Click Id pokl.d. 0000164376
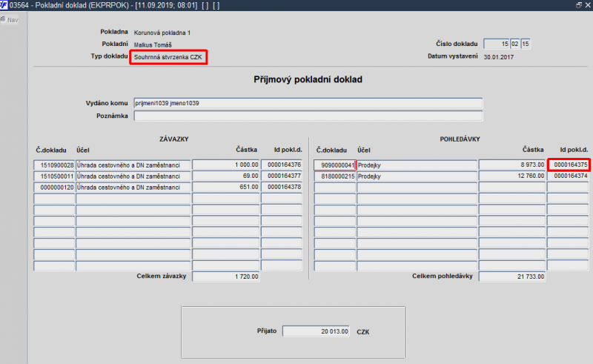 coord(282,165)
